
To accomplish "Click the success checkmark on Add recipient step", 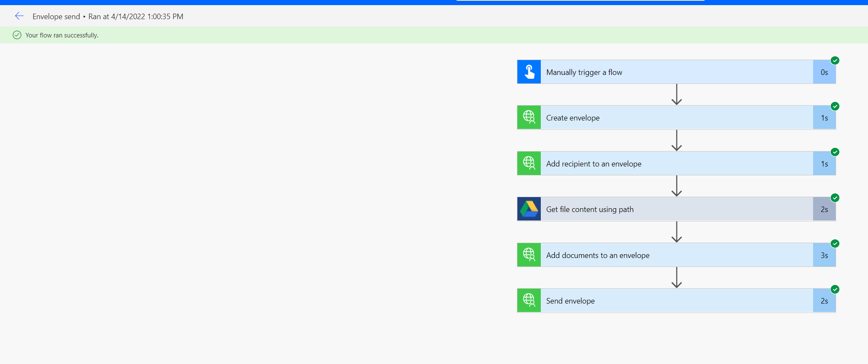I will click(835, 152).
